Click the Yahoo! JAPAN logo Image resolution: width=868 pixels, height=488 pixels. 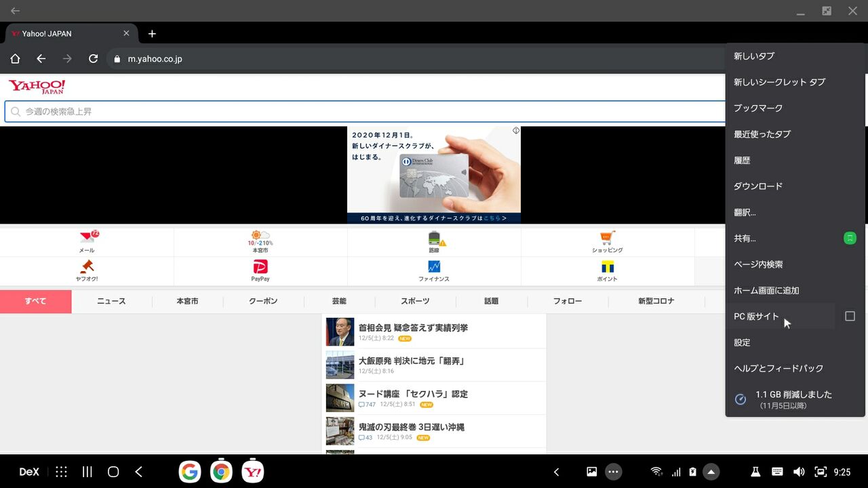pyautogui.click(x=37, y=87)
